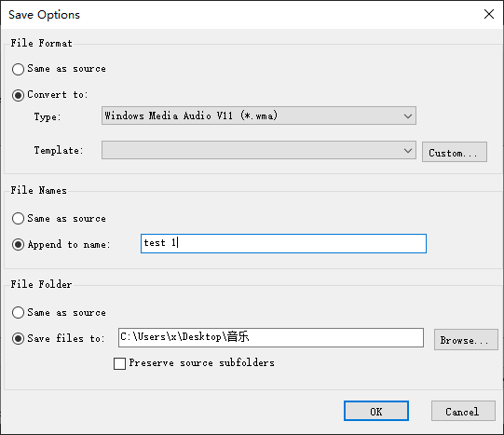Open the Template dropdown list

(259, 150)
